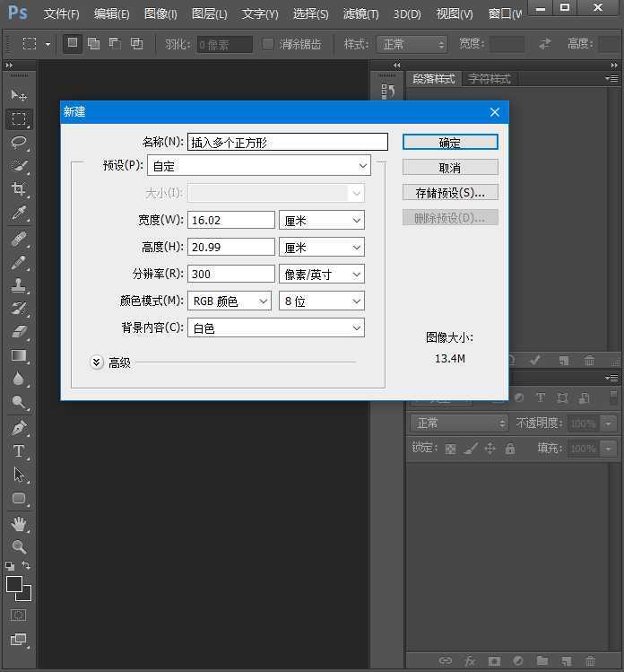Select the Crop tool
Screen dimensions: 624x672
tap(19, 189)
